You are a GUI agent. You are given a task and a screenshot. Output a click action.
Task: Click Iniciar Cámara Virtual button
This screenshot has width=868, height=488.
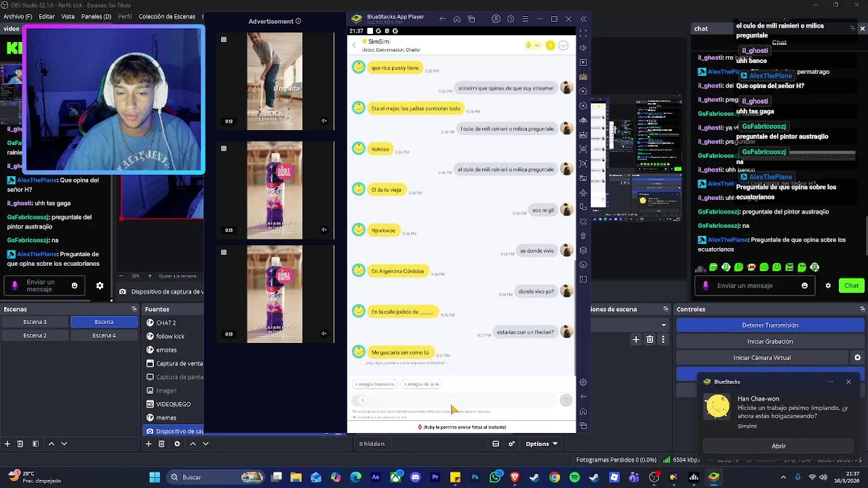pyautogui.click(x=762, y=358)
